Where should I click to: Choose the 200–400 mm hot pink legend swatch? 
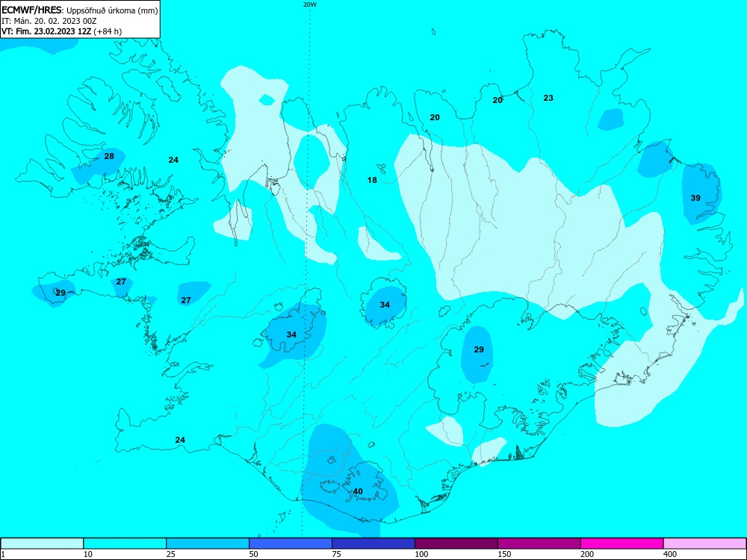click(x=622, y=544)
